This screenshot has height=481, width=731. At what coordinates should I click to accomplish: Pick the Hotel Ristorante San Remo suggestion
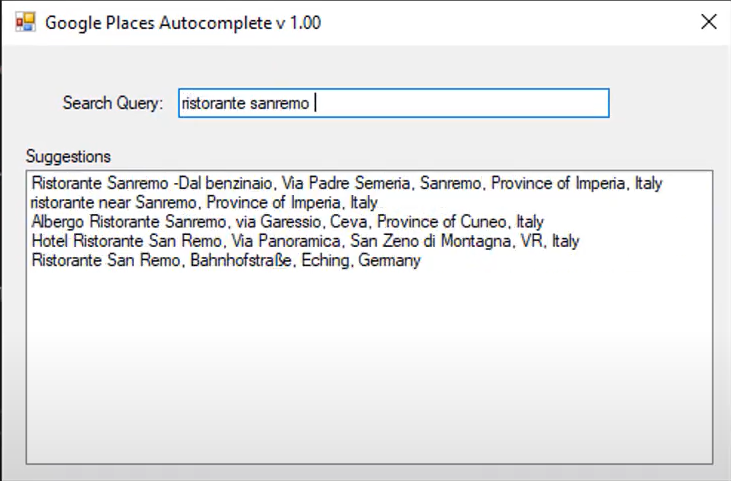pos(305,241)
